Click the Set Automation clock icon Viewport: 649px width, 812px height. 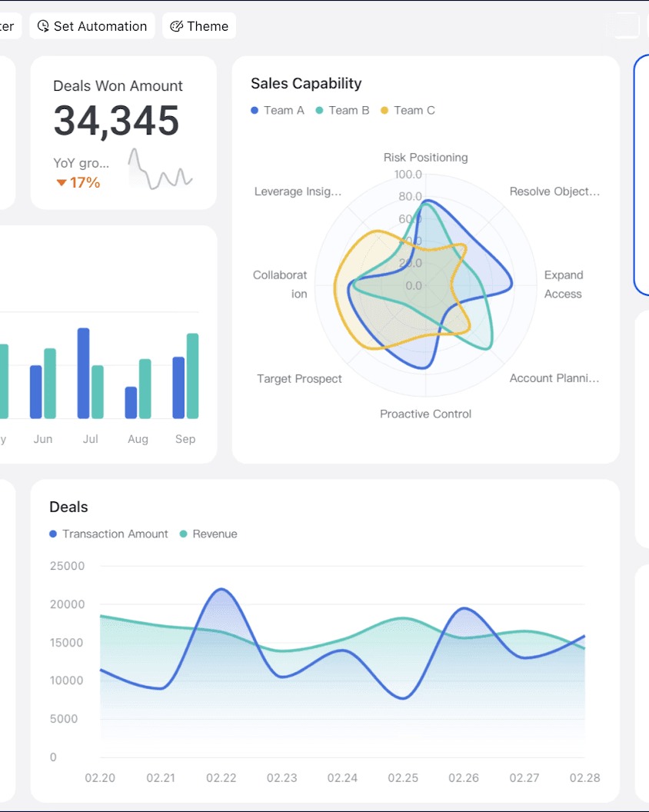[43, 26]
